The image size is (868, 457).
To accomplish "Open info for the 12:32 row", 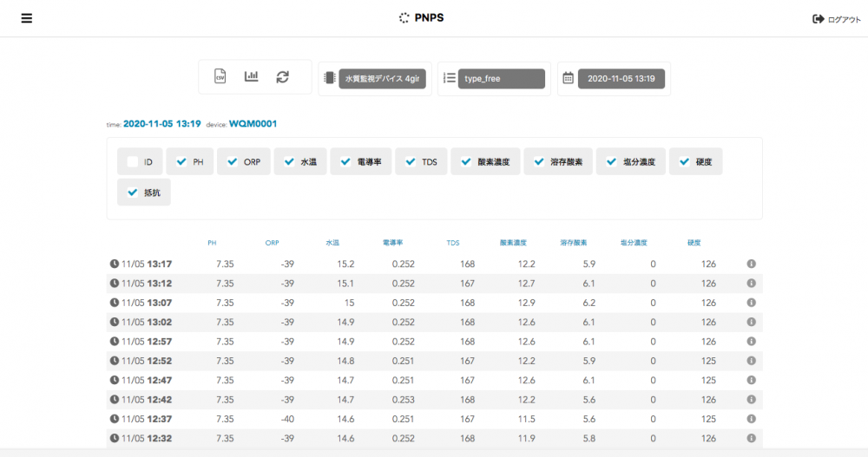I will coord(751,438).
